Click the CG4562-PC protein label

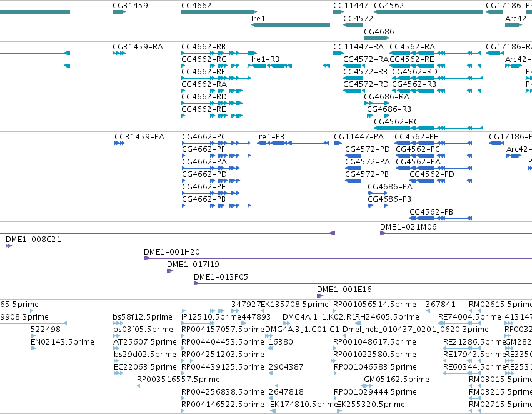tap(418, 149)
